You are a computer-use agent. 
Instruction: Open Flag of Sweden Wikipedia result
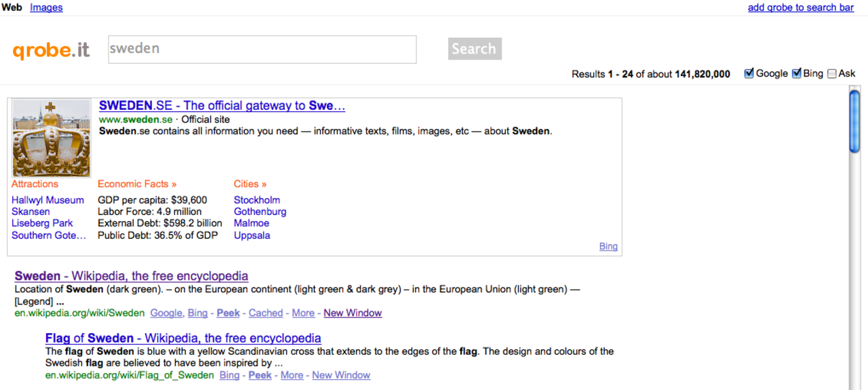tap(183, 338)
